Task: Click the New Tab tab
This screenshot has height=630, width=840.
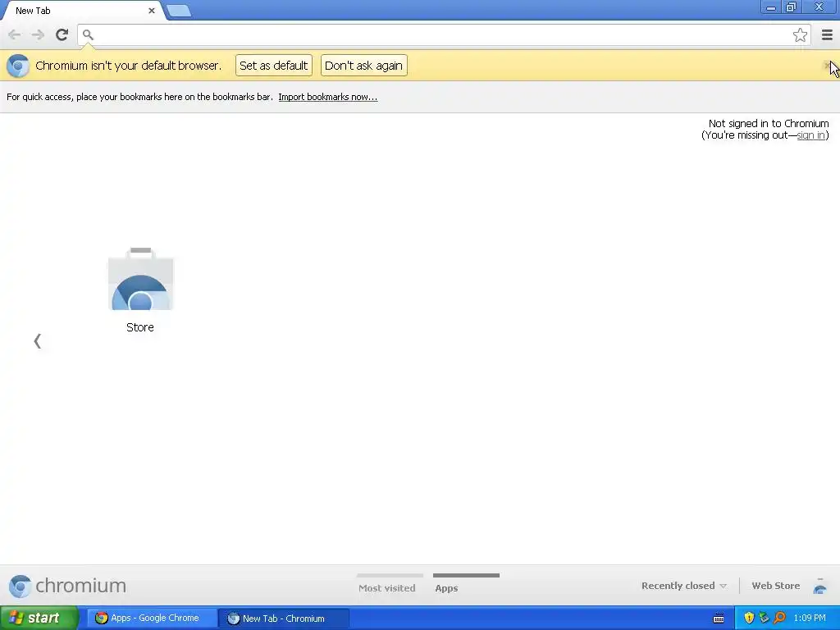Action: tap(83, 11)
